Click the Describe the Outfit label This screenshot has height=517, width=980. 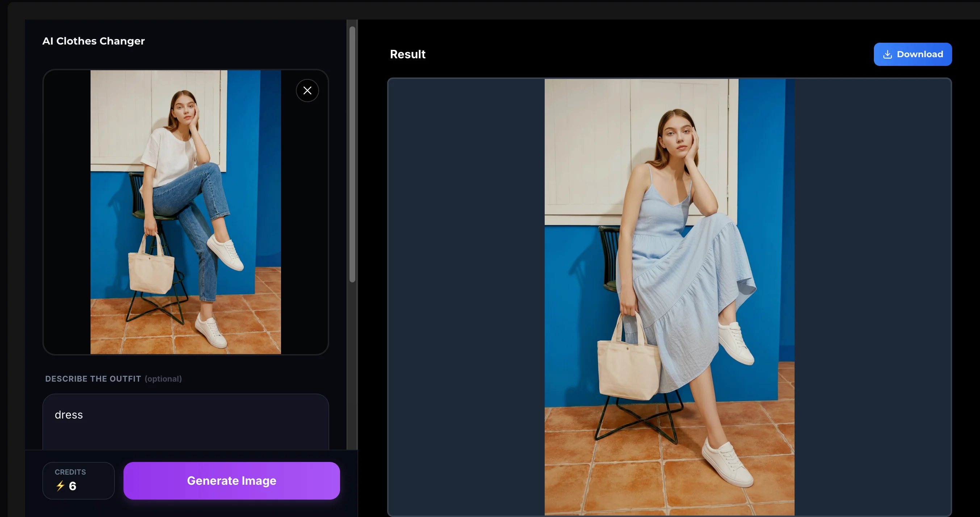pos(93,379)
